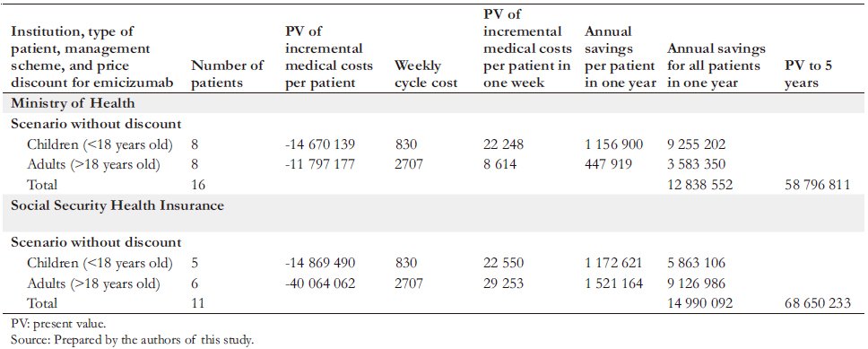
Task: Click the 'PV to 5 years' header
Action: pos(810,74)
